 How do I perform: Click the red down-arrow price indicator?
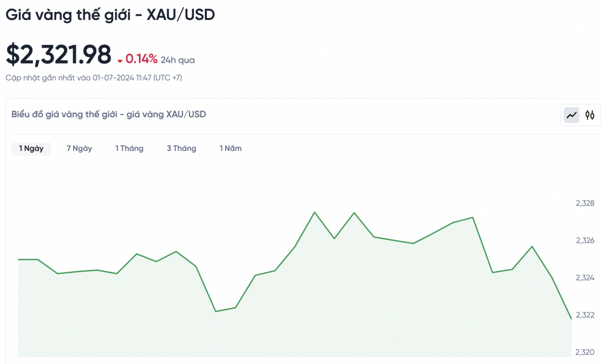pos(120,61)
